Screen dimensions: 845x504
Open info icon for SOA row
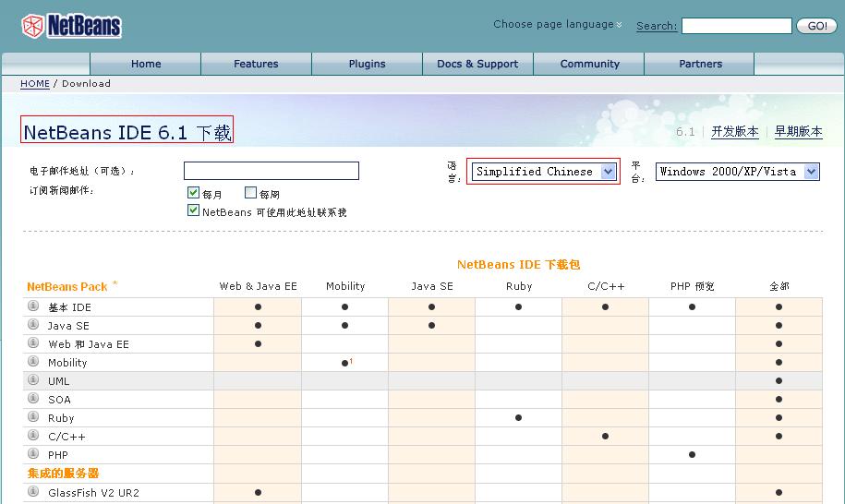[33, 398]
